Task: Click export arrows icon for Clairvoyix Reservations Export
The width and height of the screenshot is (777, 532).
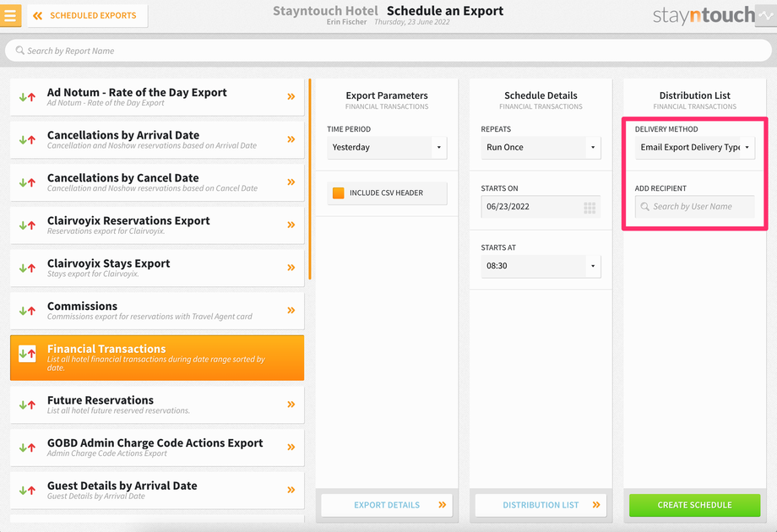Action: [x=27, y=225]
